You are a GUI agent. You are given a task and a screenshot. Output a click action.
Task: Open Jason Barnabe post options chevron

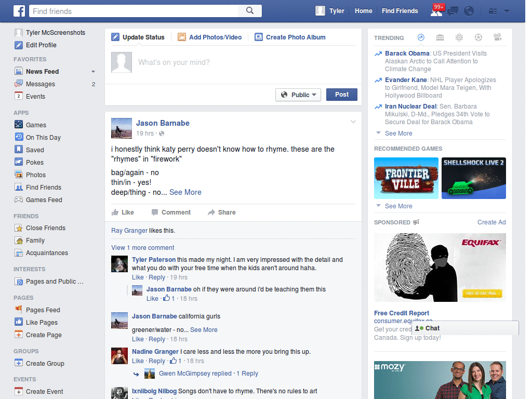click(x=353, y=122)
